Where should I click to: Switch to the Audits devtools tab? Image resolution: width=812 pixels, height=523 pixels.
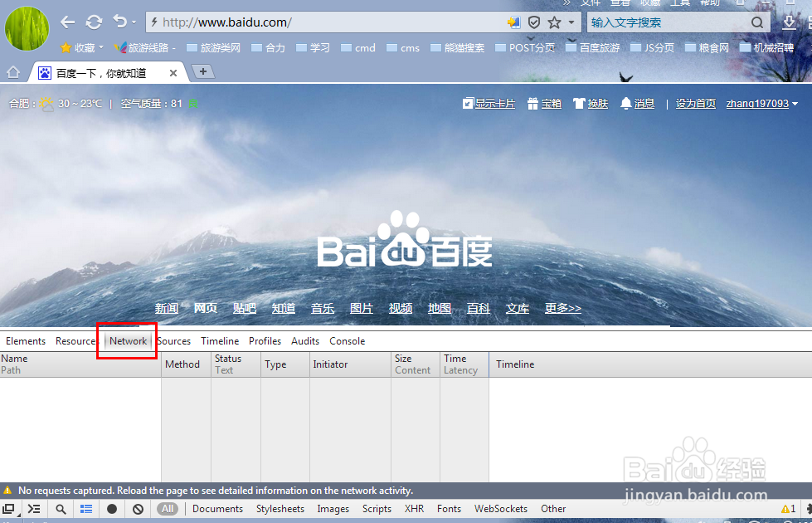(x=305, y=341)
